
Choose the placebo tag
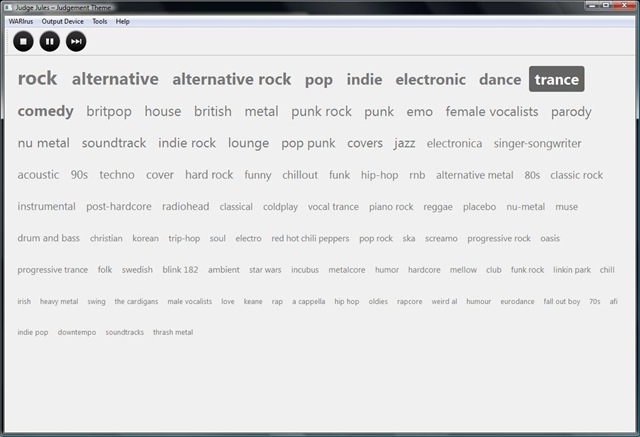point(480,207)
